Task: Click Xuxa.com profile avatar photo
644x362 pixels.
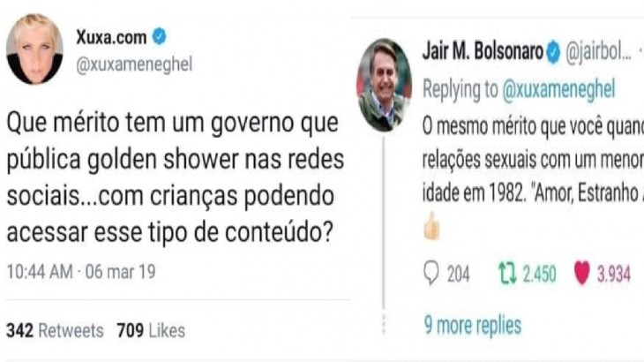Action: [34, 49]
